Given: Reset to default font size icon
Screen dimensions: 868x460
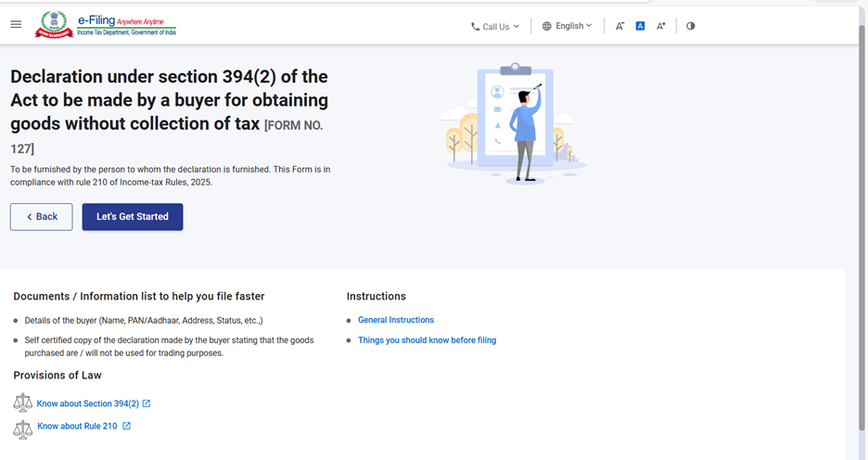Looking at the screenshot, I should tap(640, 26).
